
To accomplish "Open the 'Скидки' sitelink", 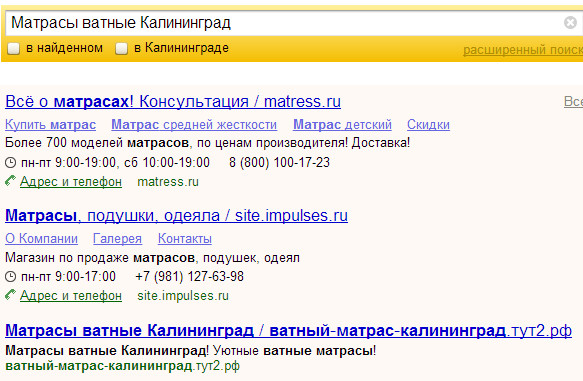I will 428,125.
